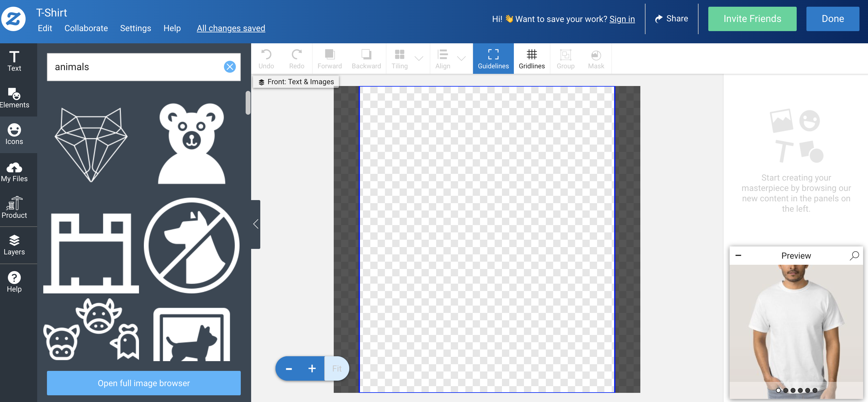
Task: Click the Zazzle logo icon
Action: pyautogui.click(x=13, y=19)
